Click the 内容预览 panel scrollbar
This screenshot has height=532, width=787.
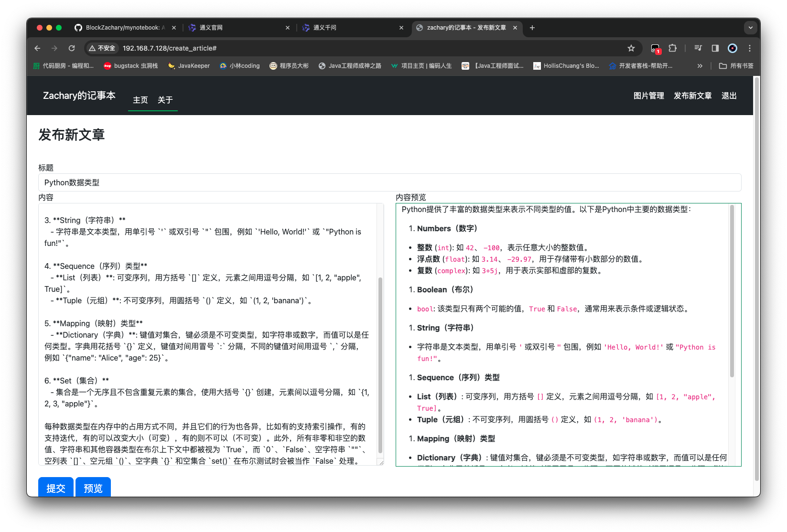coord(732,291)
